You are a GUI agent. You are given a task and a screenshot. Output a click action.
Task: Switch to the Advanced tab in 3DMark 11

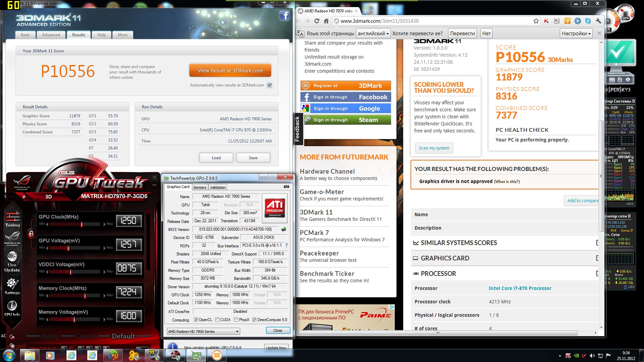tap(51, 35)
